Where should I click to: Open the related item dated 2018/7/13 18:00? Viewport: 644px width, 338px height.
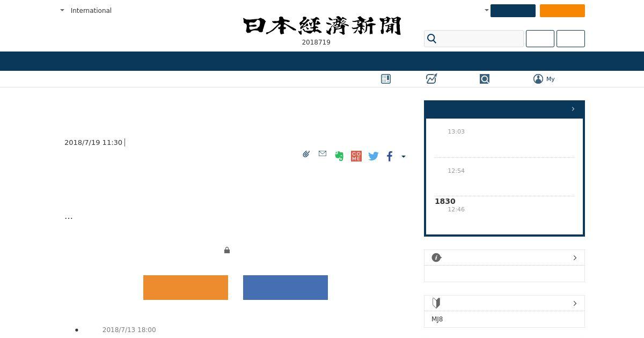tap(129, 330)
